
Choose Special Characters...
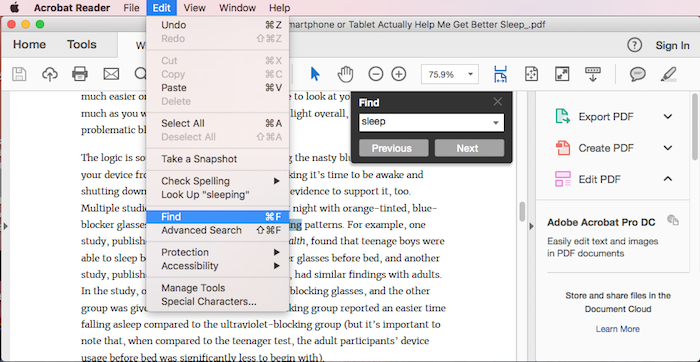[x=217, y=302]
